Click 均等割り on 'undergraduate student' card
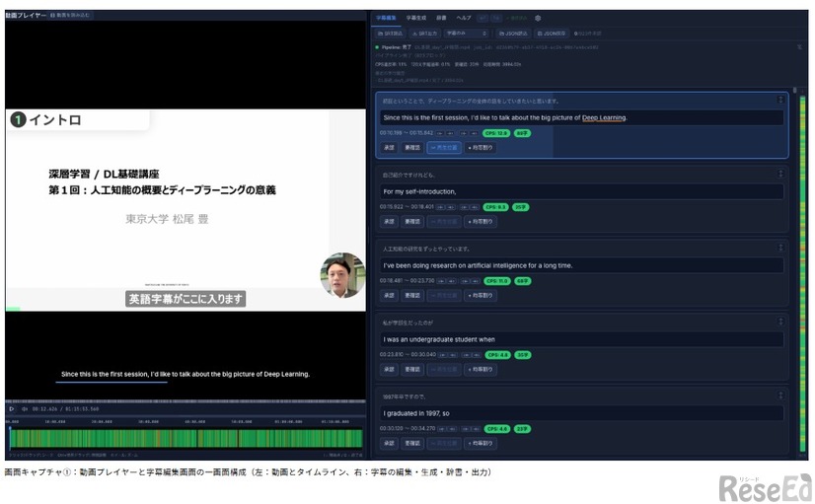Screen dimensions: 815x504 click(481, 370)
